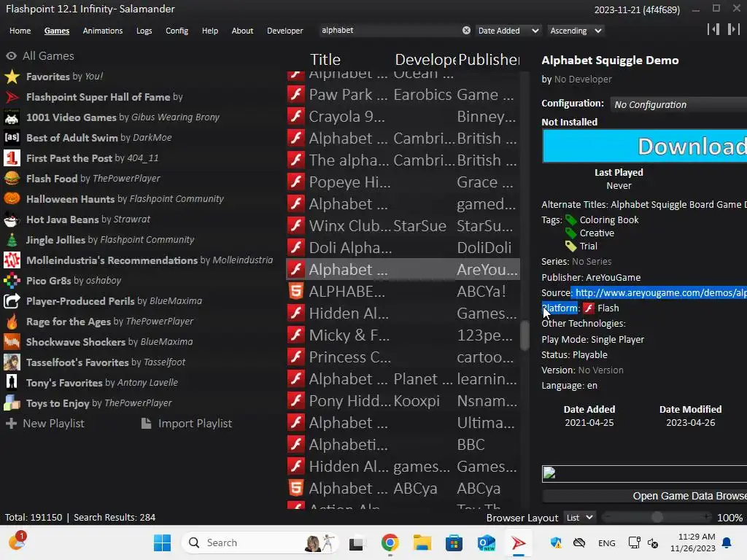Image resolution: width=747 pixels, height=560 pixels.
Task: Open Tasselfoot's Favorites playlist
Action: point(94,362)
